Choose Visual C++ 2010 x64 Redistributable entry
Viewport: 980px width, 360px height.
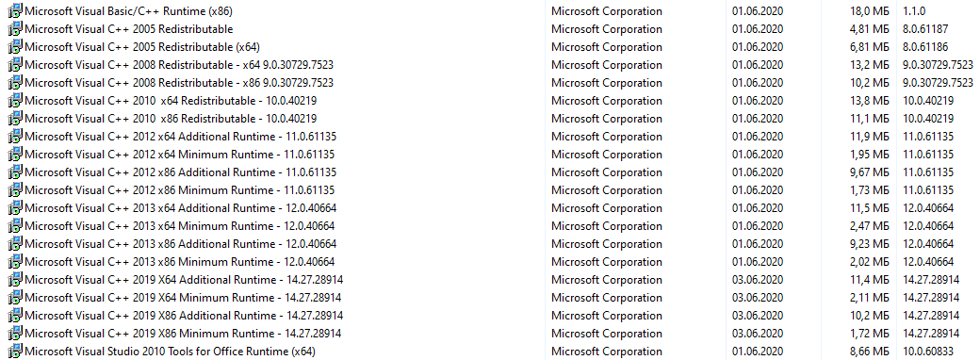171,101
